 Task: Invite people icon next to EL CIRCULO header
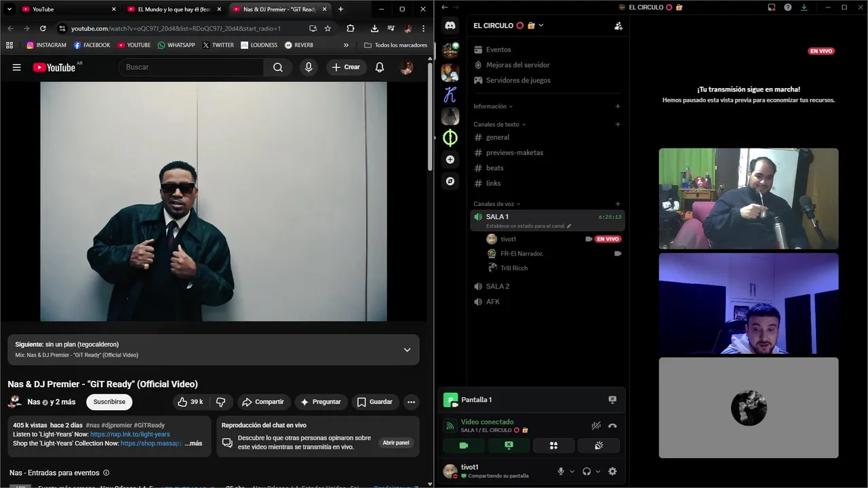(618, 26)
